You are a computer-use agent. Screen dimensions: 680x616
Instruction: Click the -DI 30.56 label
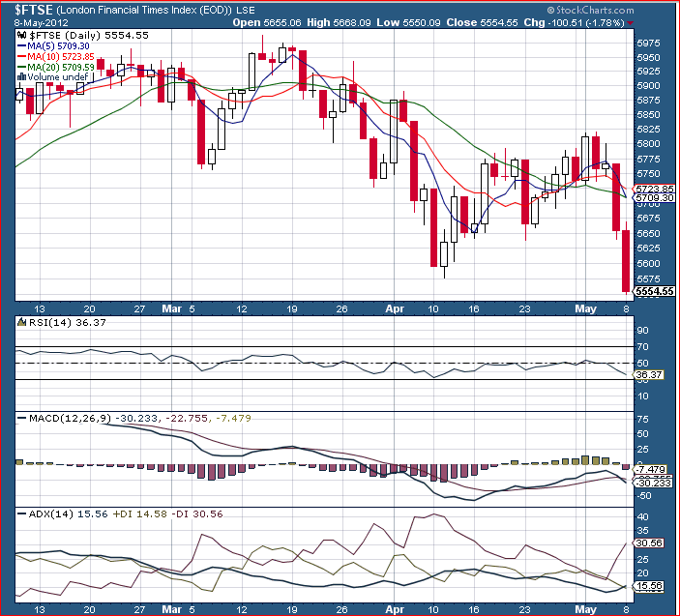click(197, 514)
